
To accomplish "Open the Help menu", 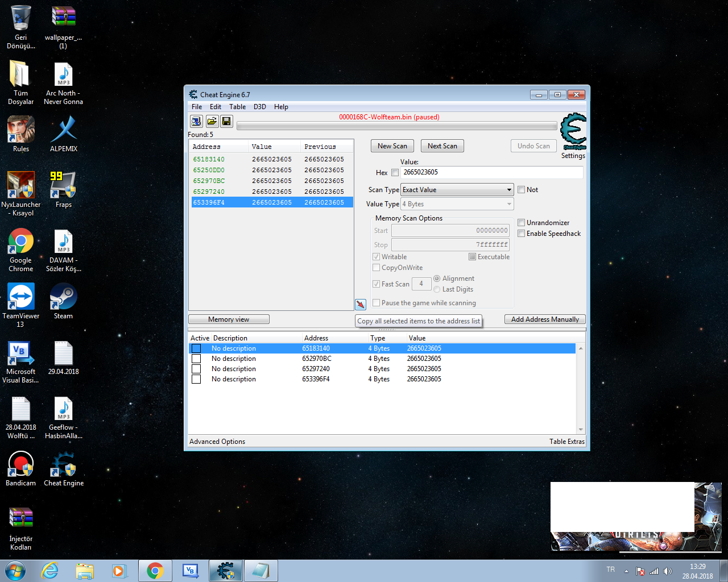I will (281, 107).
